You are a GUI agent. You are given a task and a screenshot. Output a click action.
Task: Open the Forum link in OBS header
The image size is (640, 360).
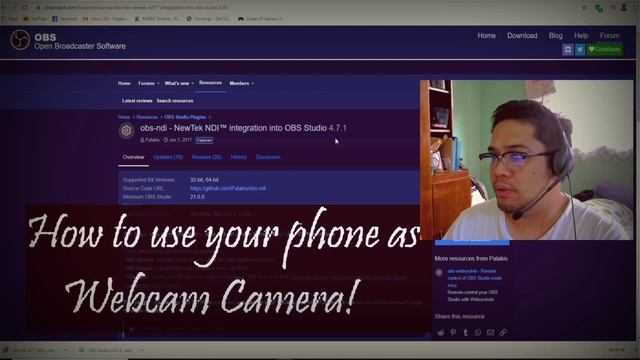click(x=609, y=36)
